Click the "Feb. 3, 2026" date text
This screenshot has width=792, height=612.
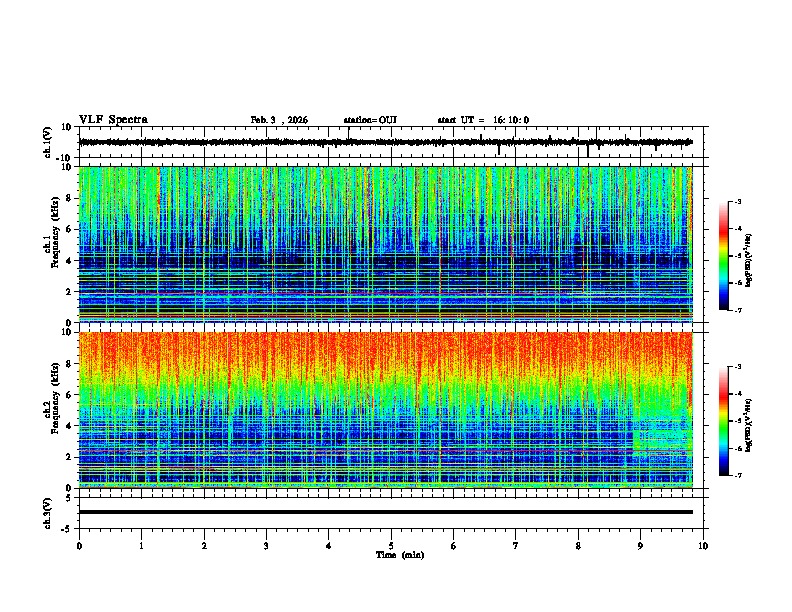tap(279, 120)
